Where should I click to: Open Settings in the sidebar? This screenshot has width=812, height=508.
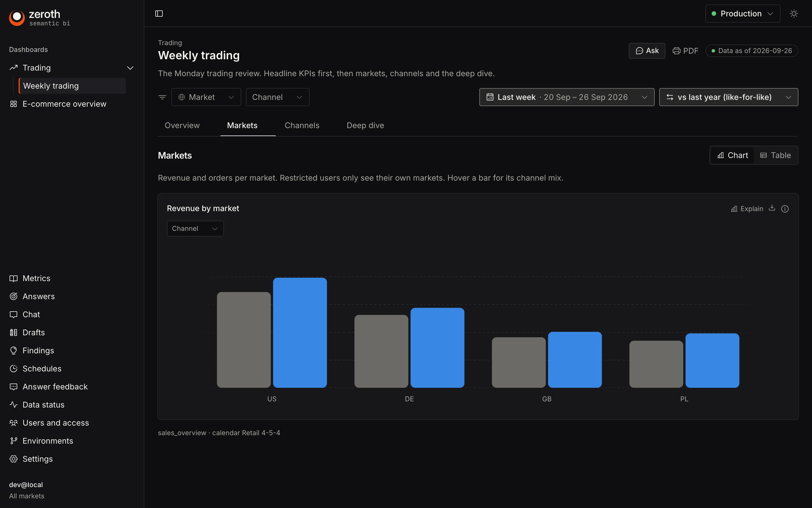pos(72,459)
